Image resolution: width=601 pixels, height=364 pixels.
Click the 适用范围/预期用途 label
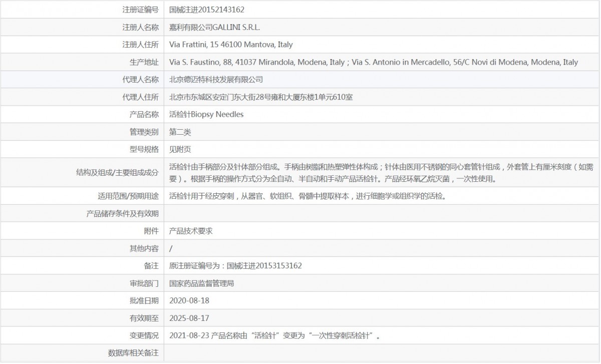point(128,196)
